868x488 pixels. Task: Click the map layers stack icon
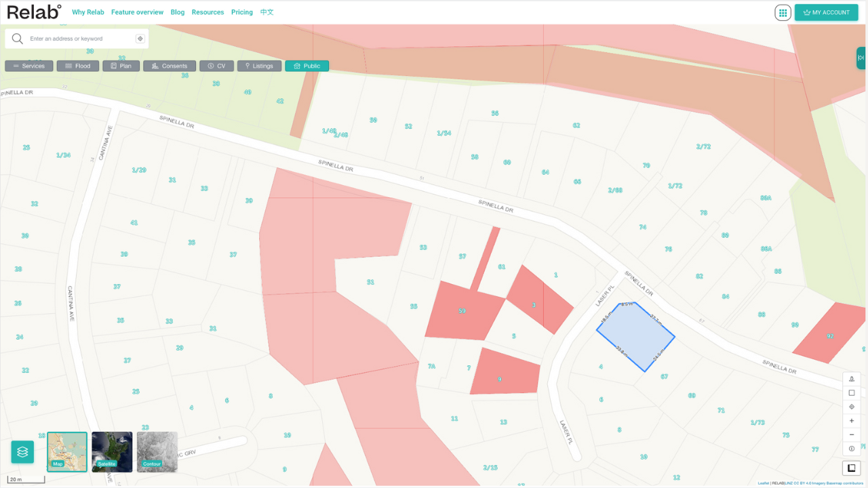[22, 452]
